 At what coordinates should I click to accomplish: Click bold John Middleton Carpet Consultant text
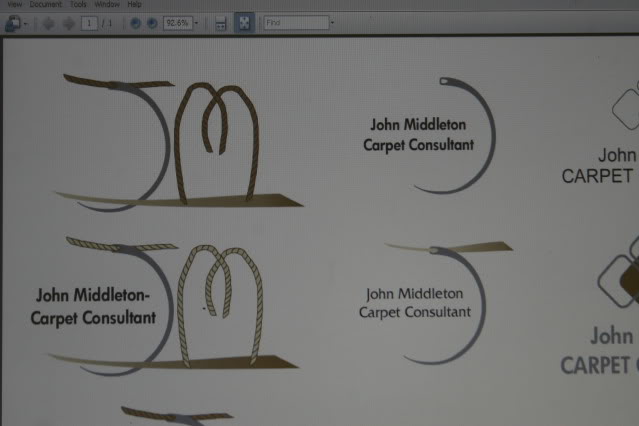point(419,135)
